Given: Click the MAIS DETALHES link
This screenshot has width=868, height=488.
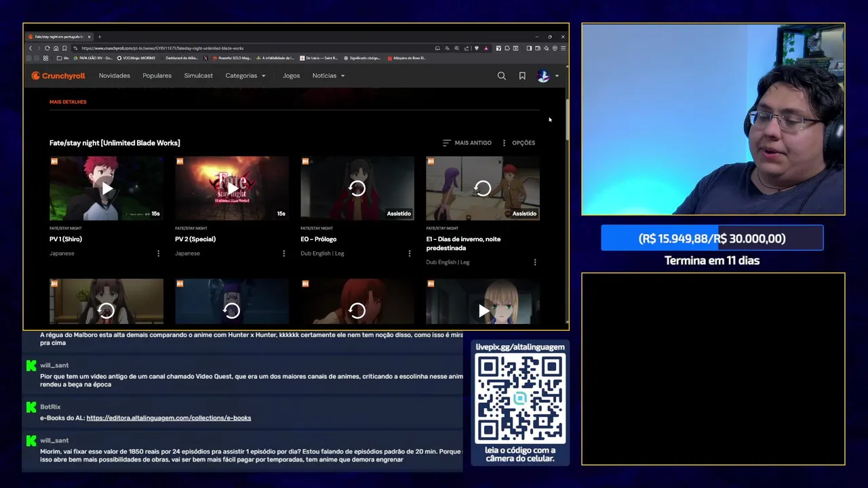Looking at the screenshot, I should [x=68, y=102].
